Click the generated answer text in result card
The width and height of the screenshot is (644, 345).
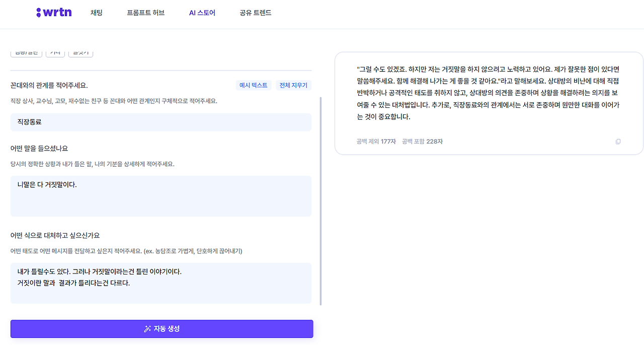(x=488, y=93)
